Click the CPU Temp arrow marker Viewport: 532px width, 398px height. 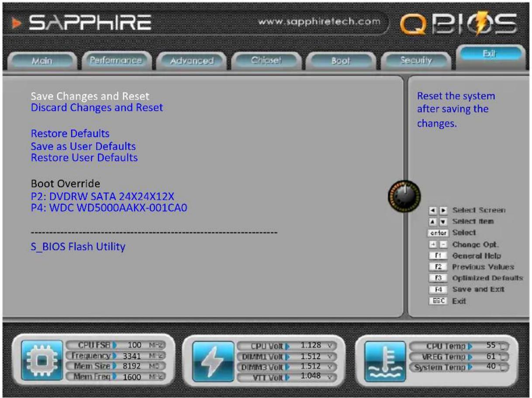tap(470, 347)
